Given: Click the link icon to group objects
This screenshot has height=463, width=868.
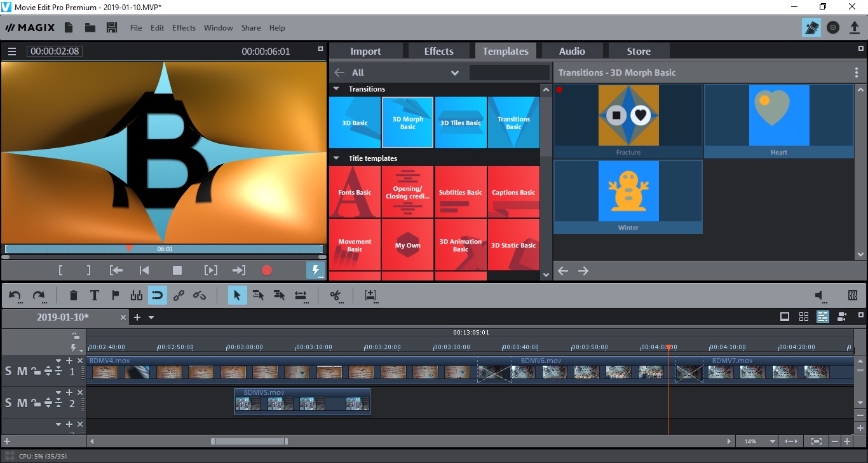Looking at the screenshot, I should point(179,295).
